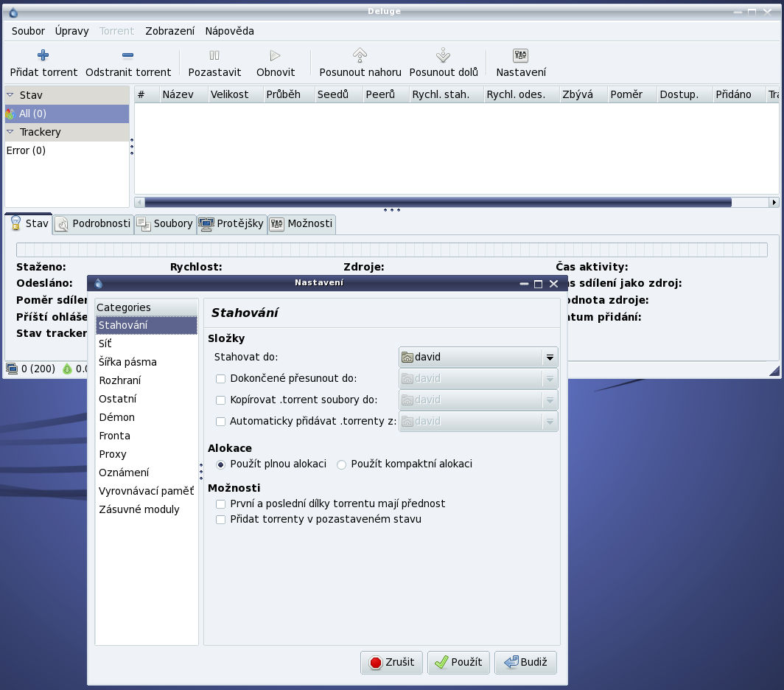Resume with the Obnovit play icon
Image resolution: width=784 pixels, height=690 pixels.
pos(275,55)
